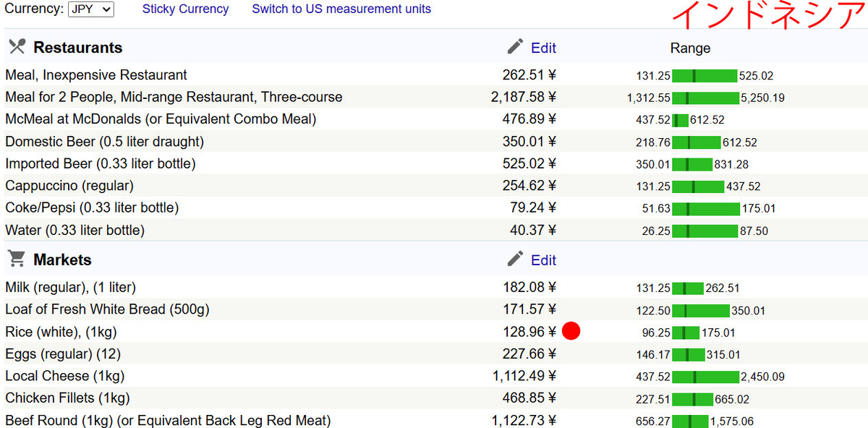Select the Meal for 2 People row label

[174, 97]
